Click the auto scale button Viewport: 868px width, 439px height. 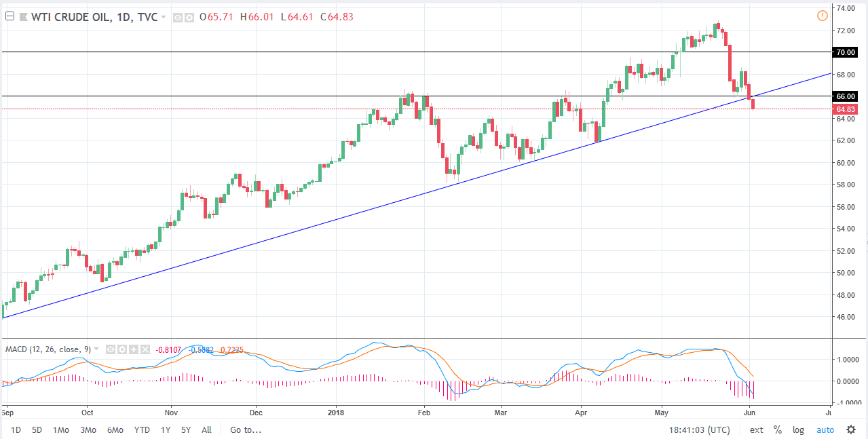point(825,430)
